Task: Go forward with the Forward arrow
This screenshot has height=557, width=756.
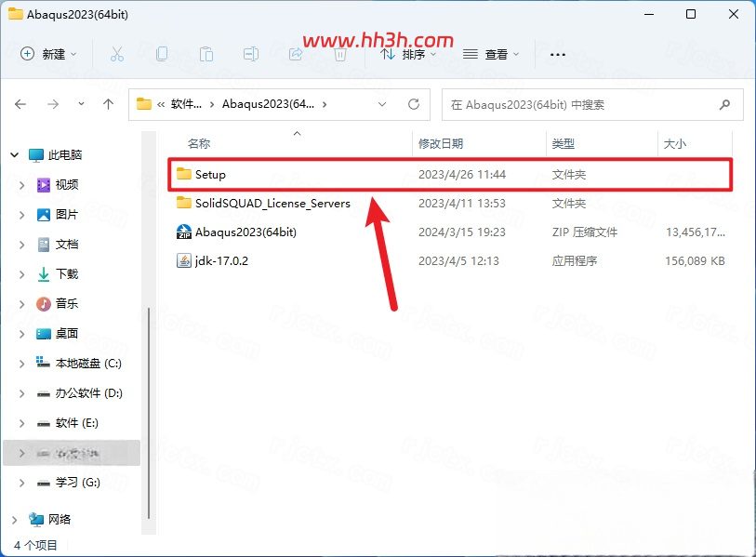Action: coord(53,104)
